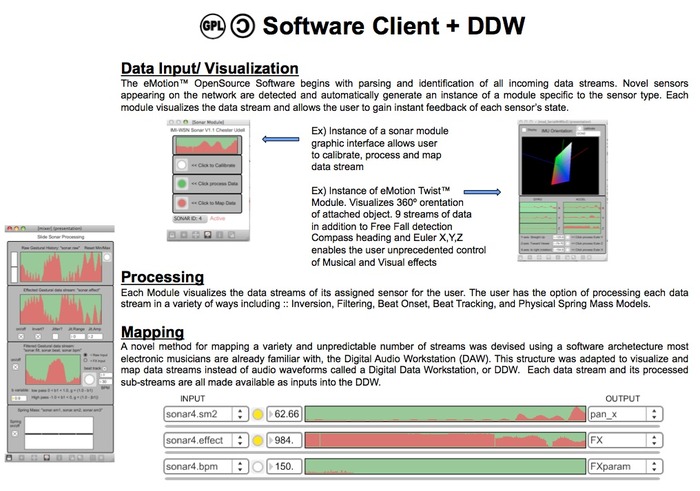Toggle the Spring on/off checkbox in mixer
Screen dimensions: 700x491
click(x=15, y=433)
